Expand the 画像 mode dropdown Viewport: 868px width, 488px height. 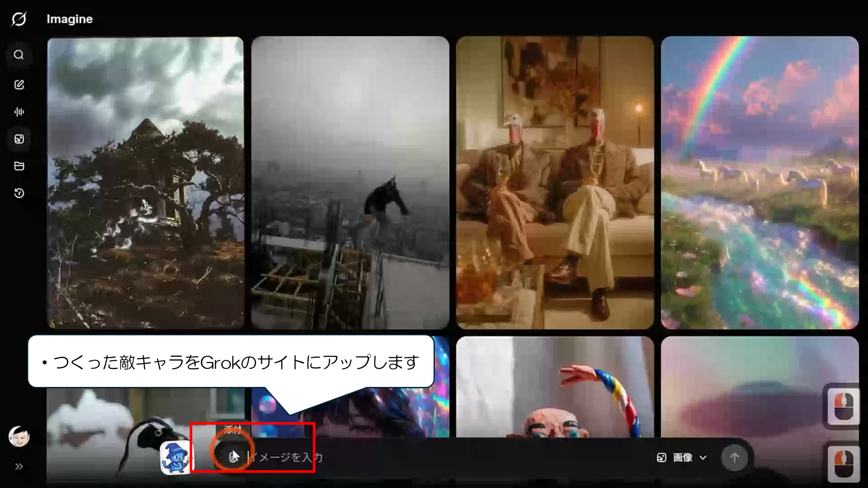pos(682,457)
